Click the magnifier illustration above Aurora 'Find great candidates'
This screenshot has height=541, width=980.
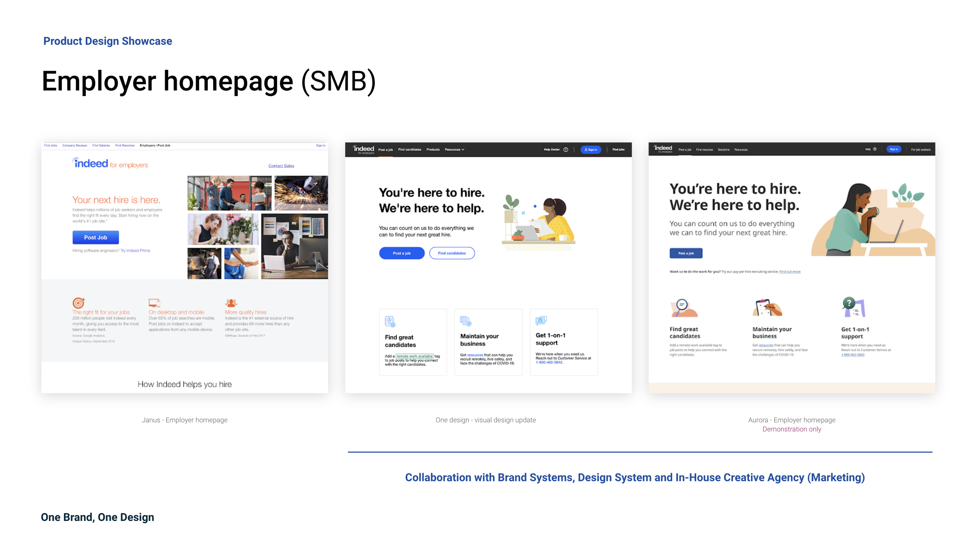click(x=684, y=308)
